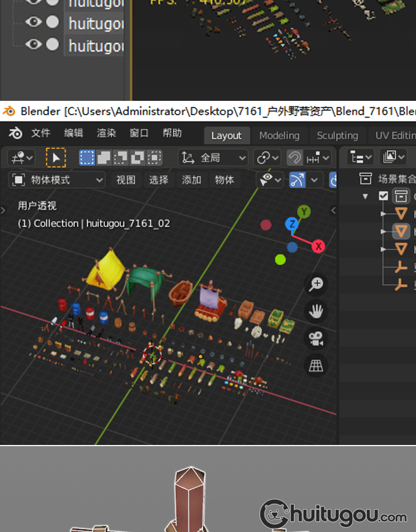Screen dimensions: 416x532
Task: Toggle camera view with camera icon
Action: click(x=317, y=339)
